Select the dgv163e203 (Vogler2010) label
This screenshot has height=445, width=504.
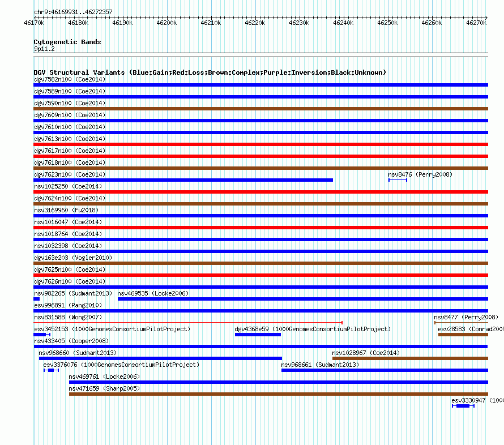tap(73, 258)
